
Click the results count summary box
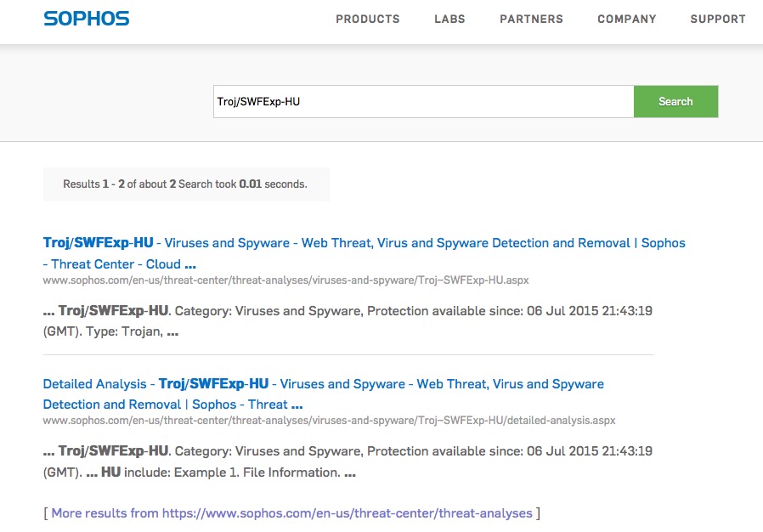(186, 184)
